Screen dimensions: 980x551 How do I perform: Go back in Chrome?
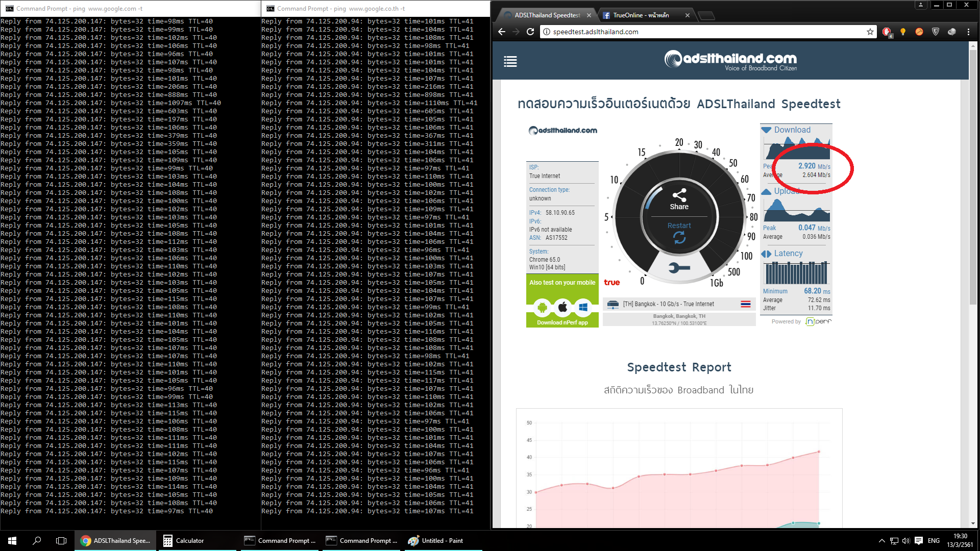point(502,32)
